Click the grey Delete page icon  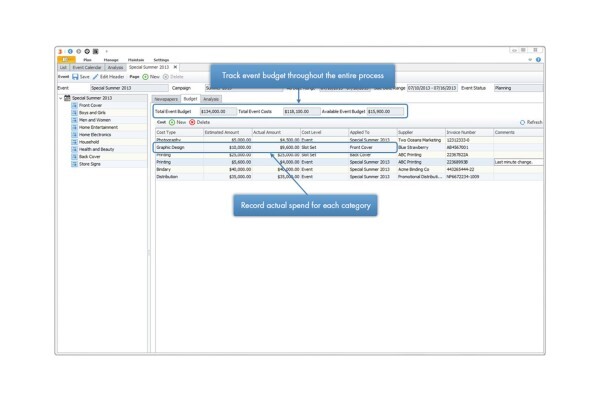(166, 77)
